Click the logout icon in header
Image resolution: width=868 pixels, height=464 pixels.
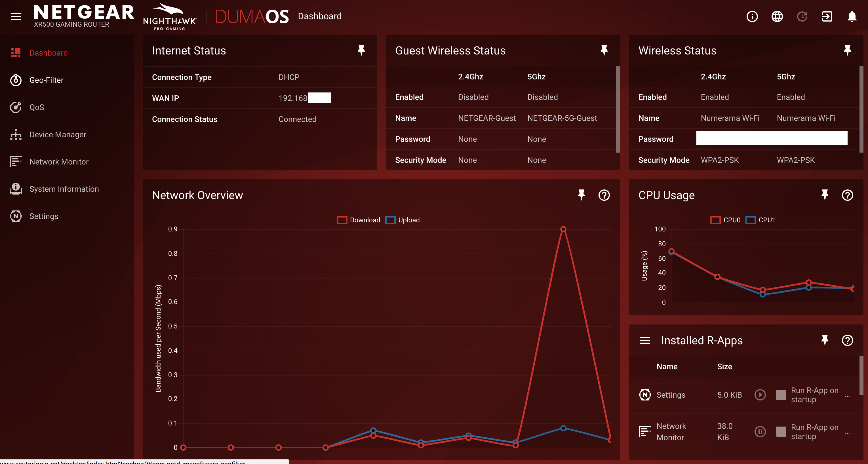827,16
